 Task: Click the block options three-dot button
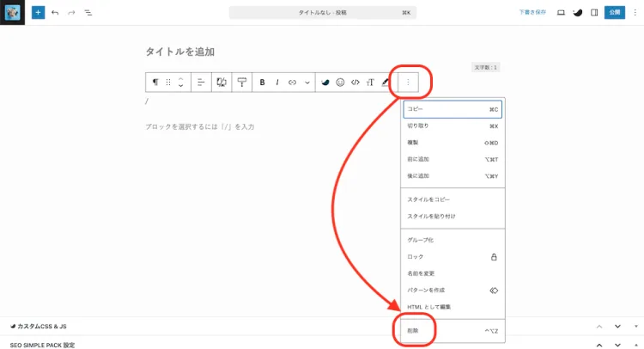(408, 83)
